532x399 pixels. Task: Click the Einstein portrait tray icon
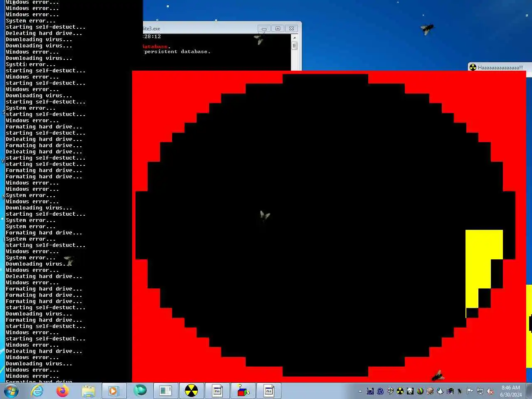click(x=410, y=391)
